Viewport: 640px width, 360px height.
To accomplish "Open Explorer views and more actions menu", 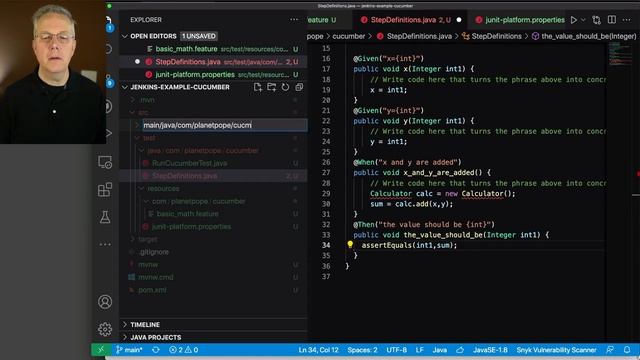I will 294,20.
